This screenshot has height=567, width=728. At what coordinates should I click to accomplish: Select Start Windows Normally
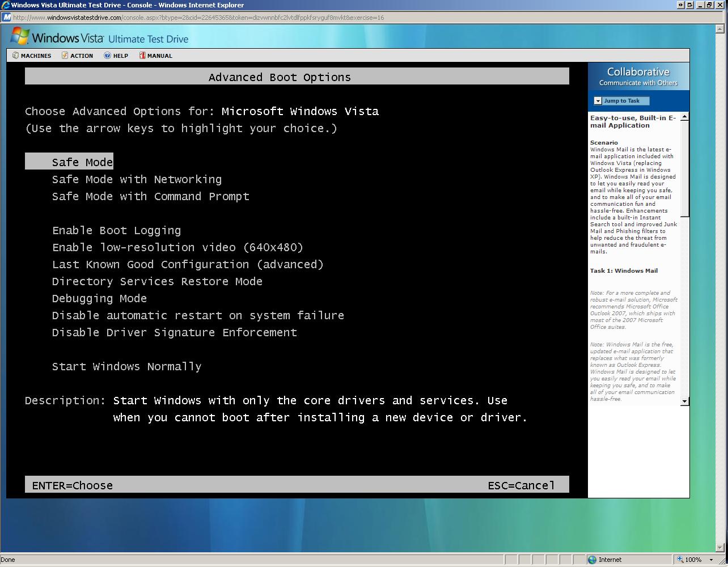pyautogui.click(x=126, y=366)
